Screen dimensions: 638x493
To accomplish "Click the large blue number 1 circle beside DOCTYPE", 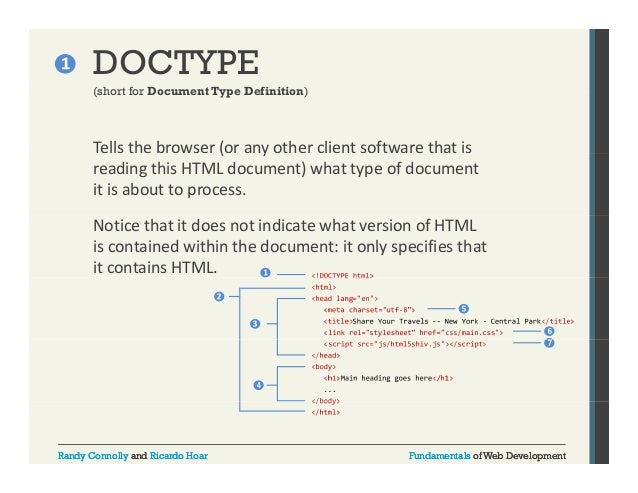I will 65,64.
